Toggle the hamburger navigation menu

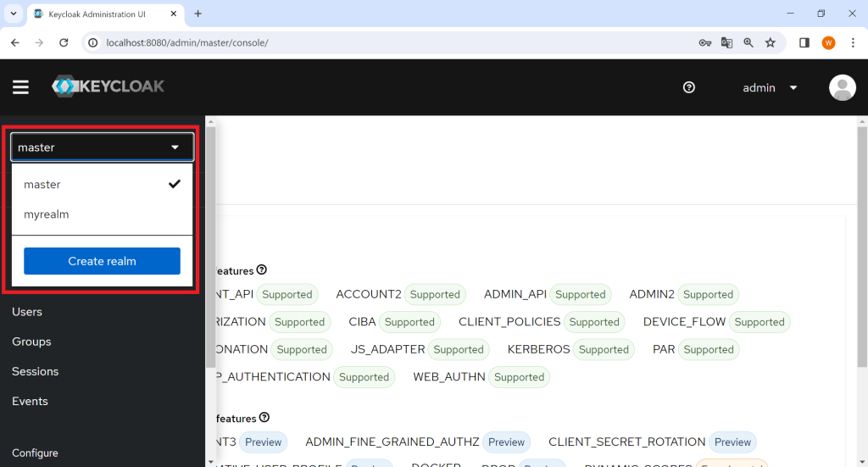(20, 86)
